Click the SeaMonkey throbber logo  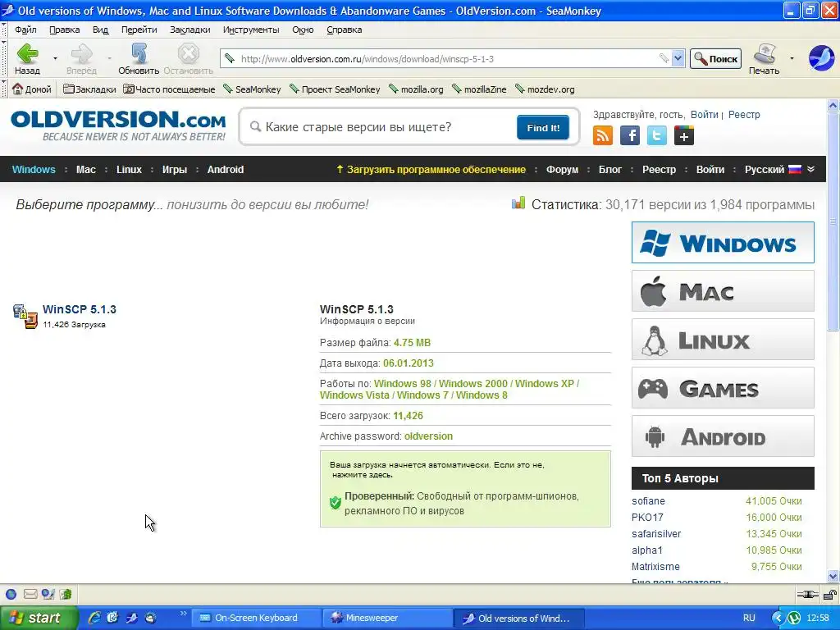[821, 58]
